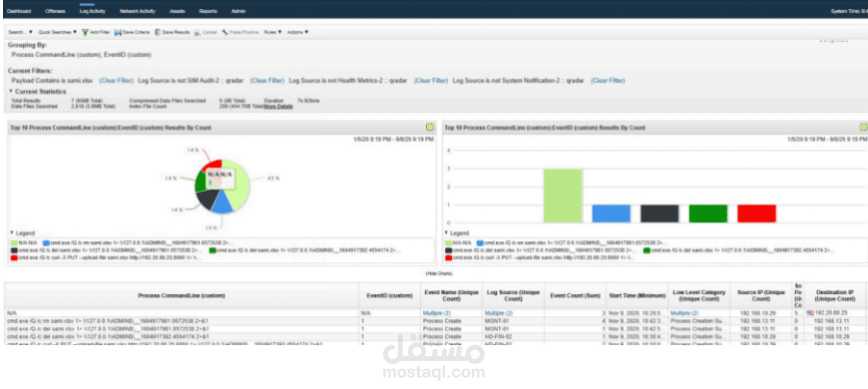Clear the System Notification-2 log source filter
868x389 pixels.
coord(608,80)
